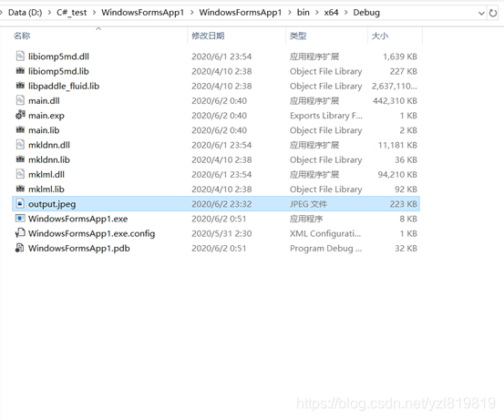This screenshot has width=504, height=420.
Task: Click the libiomp5md.dll file icon
Action: tap(20, 56)
